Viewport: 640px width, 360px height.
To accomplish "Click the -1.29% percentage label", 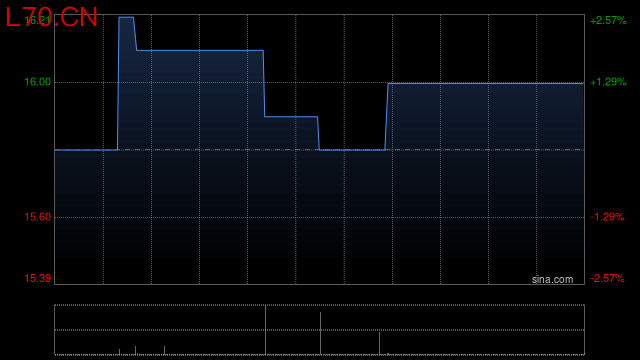I will 607,217.
